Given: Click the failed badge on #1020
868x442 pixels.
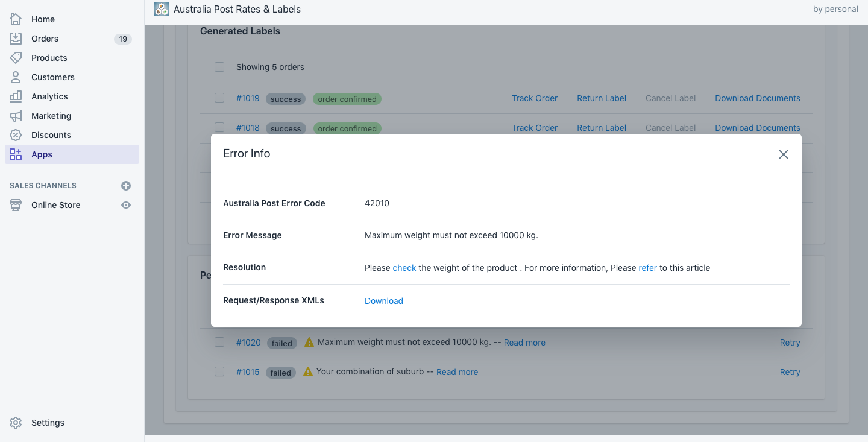Looking at the screenshot, I should tap(281, 343).
